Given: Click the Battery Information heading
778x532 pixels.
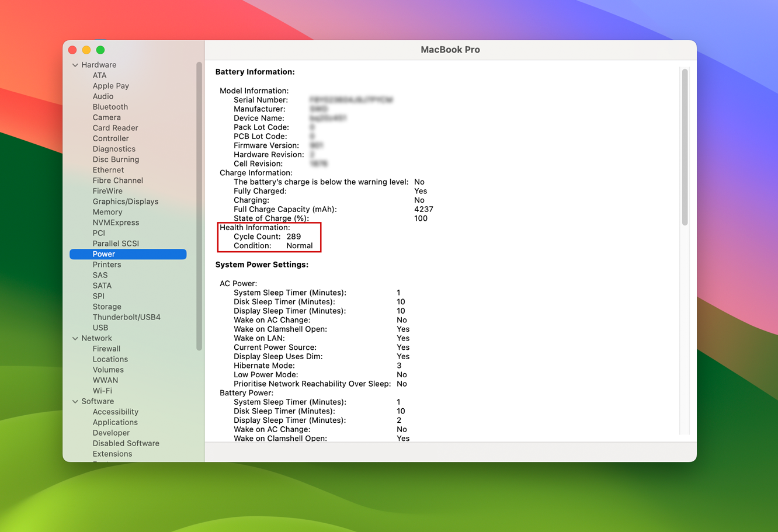Looking at the screenshot, I should (x=255, y=72).
